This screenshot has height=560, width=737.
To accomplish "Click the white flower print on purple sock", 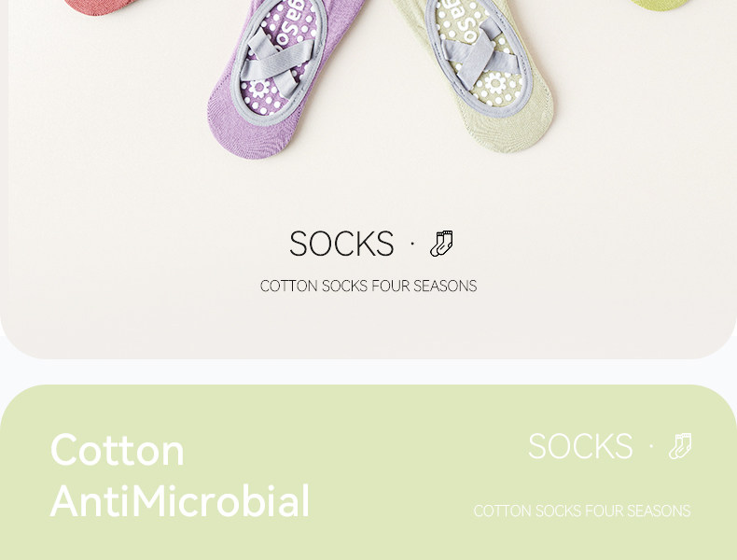I will coord(259,89).
